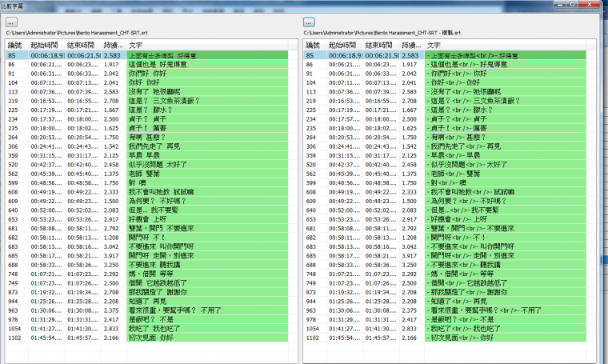
Task: Click duration 3.917 in left row 685
Action: tap(111, 256)
